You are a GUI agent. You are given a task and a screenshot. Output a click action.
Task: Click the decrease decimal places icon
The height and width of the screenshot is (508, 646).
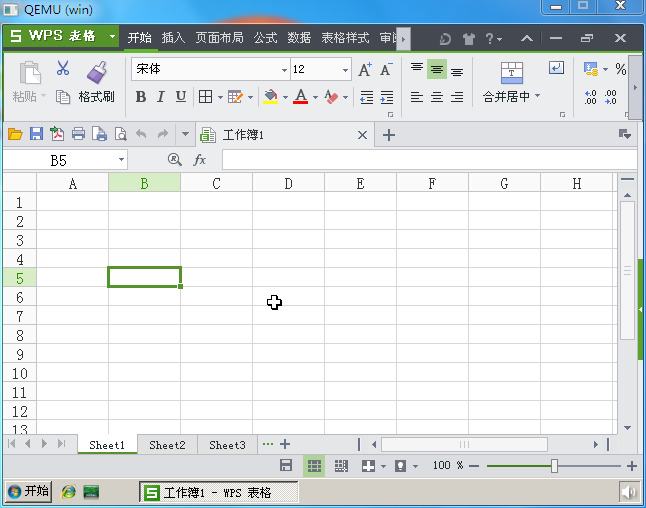pos(611,97)
